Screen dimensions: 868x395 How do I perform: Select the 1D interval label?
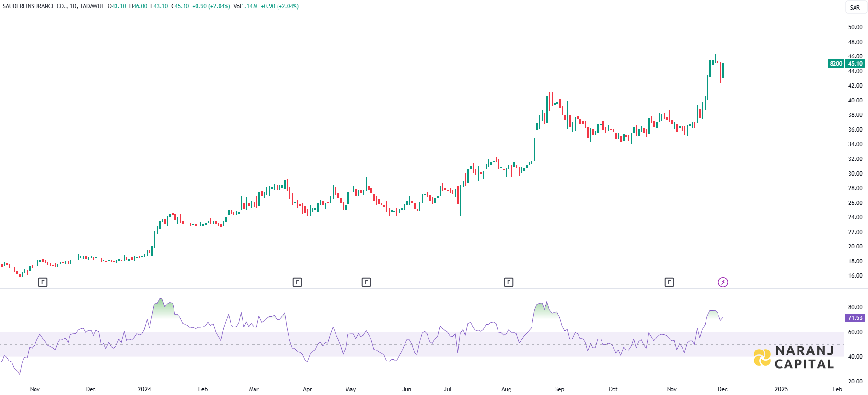(x=73, y=6)
